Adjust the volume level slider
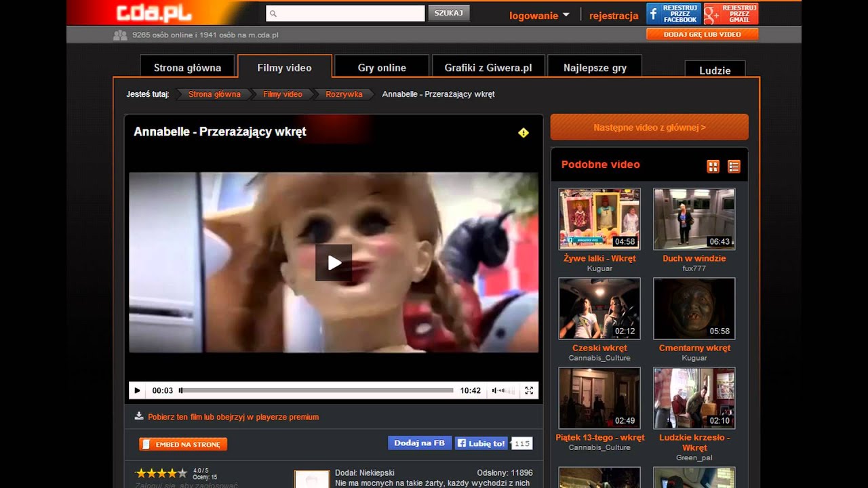 click(507, 390)
